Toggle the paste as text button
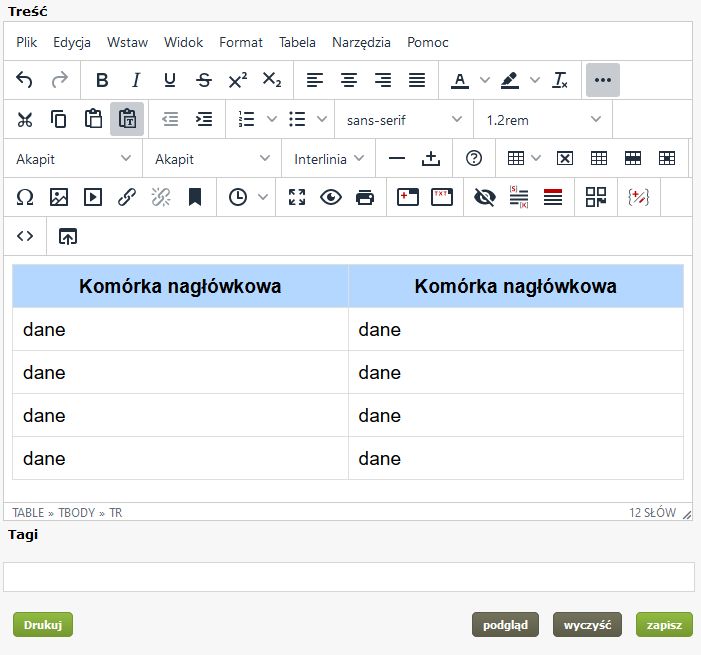701x655 pixels. tap(127, 119)
